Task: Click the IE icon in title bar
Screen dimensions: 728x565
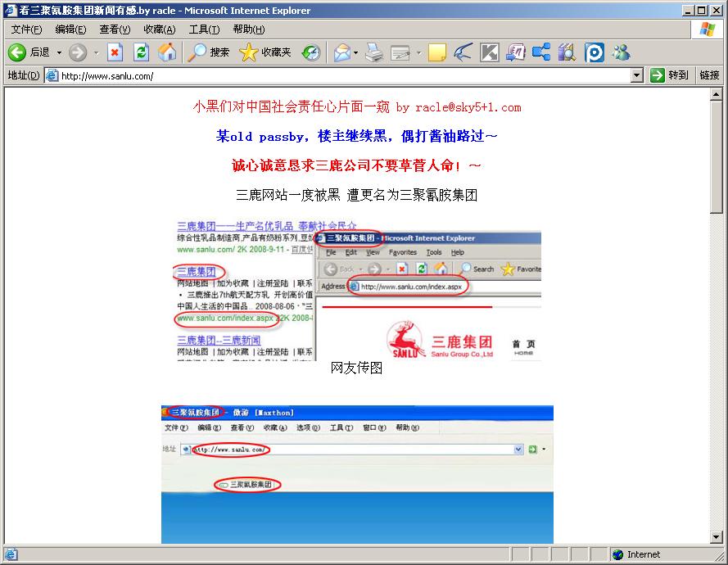Action: pyautogui.click(x=10, y=10)
